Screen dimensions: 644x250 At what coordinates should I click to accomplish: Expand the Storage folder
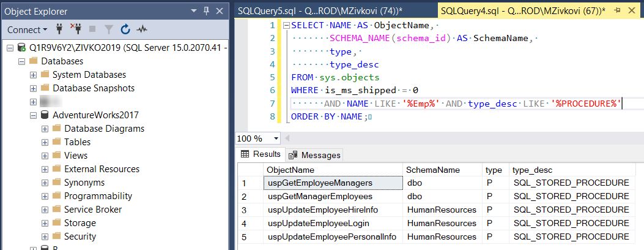45,223
